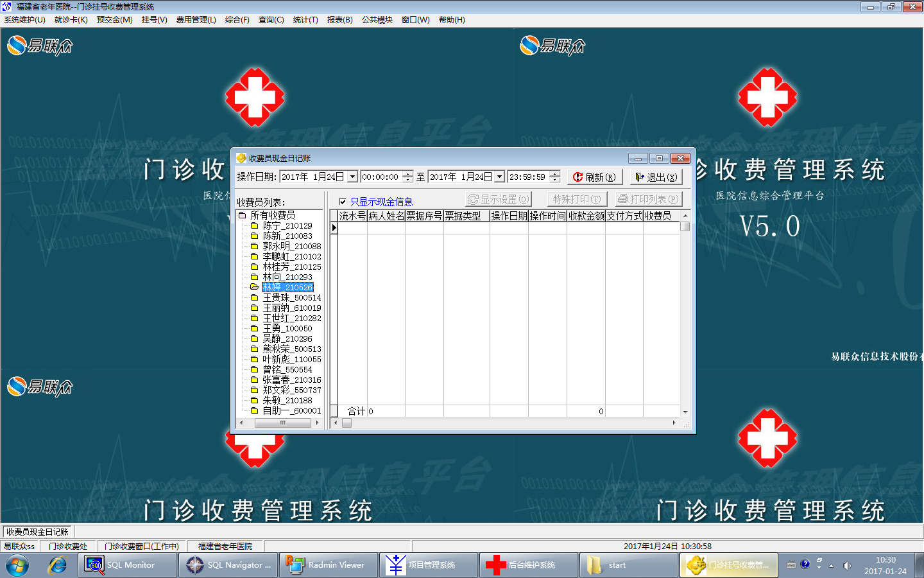This screenshot has width=924, height=578.
Task: Open SQL Monitor from the taskbar
Action: point(128,565)
